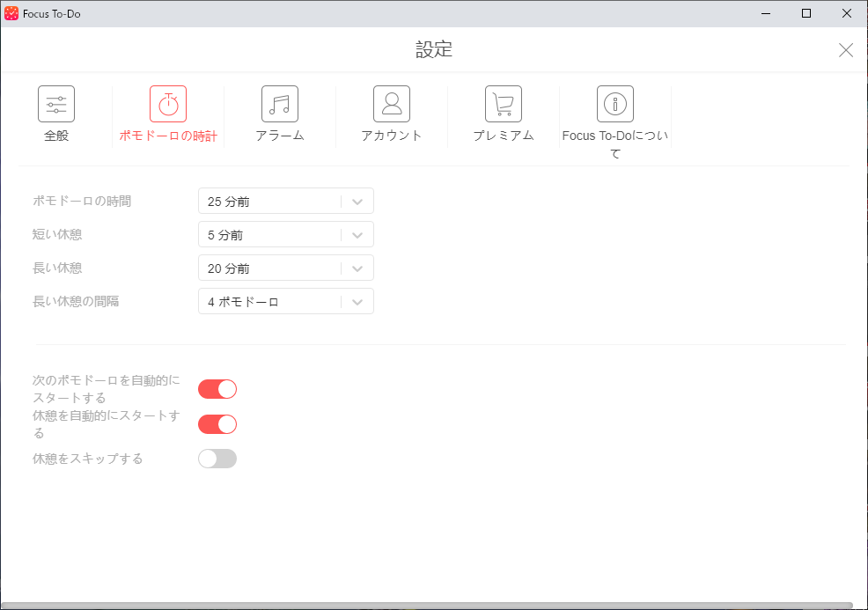Click the 長い休憩の間隔 label text
The width and height of the screenshot is (868, 610).
(76, 302)
